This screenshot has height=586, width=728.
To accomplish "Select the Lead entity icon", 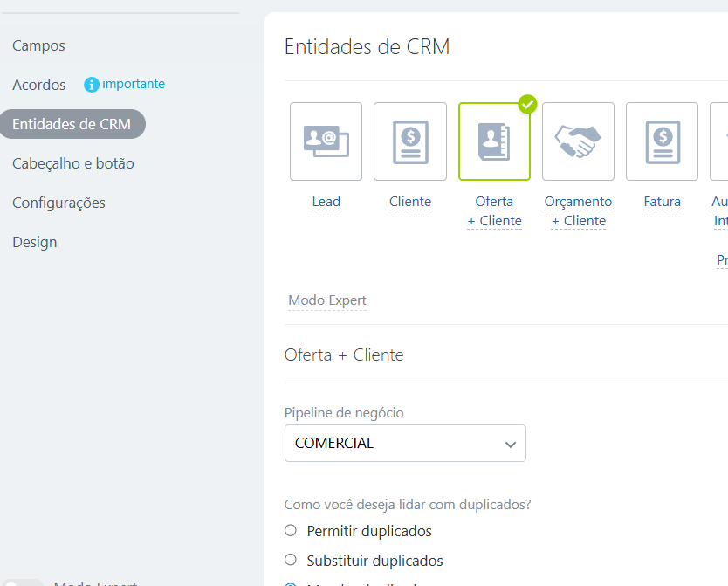I will coord(326,141).
